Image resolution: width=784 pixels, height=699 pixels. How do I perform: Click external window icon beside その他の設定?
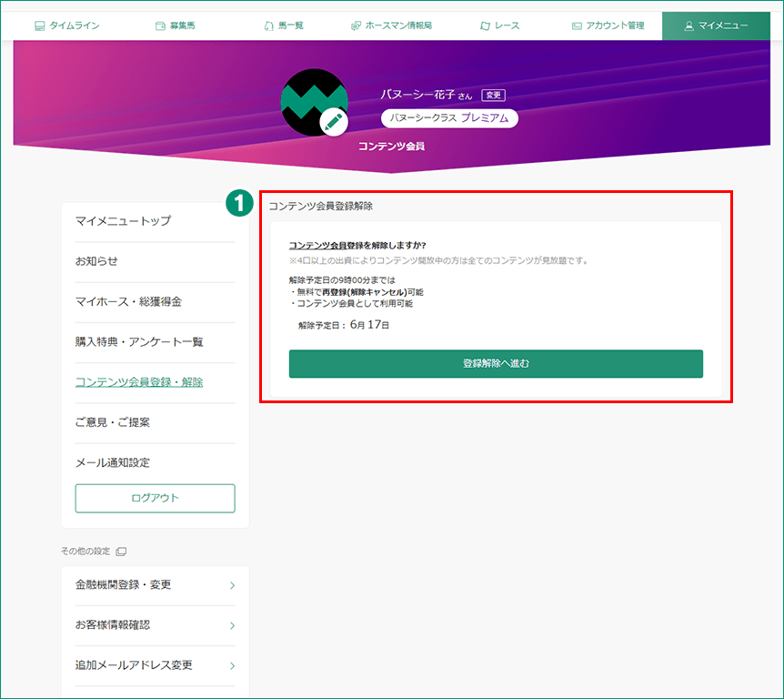coord(121,552)
